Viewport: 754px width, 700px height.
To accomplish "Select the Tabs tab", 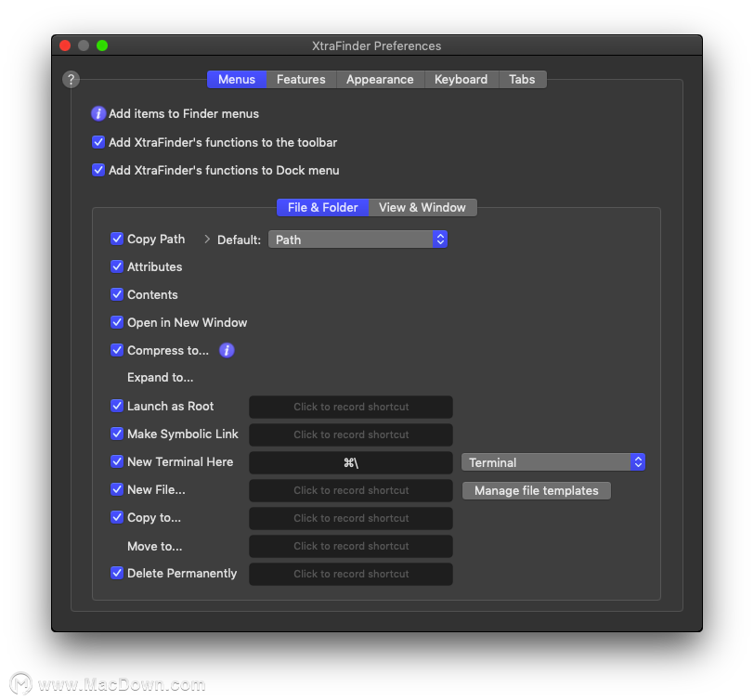I will point(522,79).
